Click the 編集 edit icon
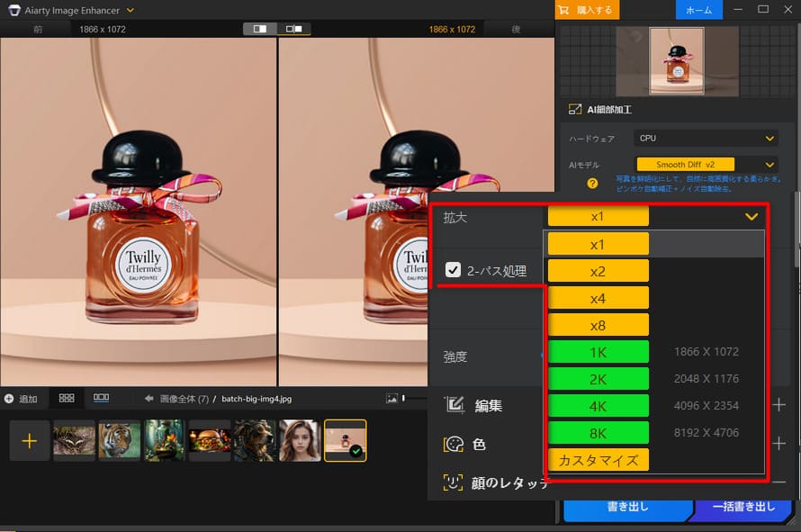 click(454, 405)
